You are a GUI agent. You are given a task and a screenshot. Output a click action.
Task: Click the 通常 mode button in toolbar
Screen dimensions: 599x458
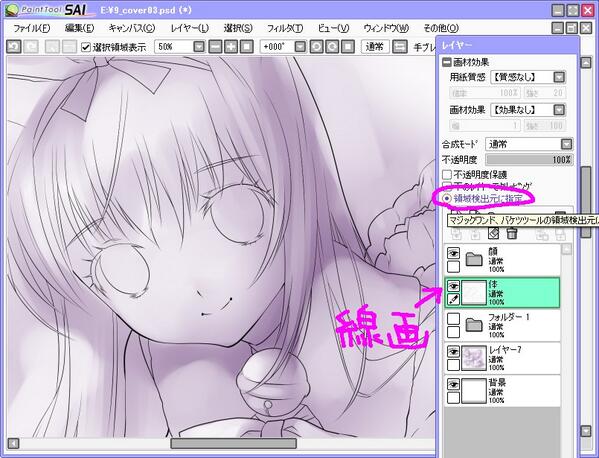click(375, 47)
